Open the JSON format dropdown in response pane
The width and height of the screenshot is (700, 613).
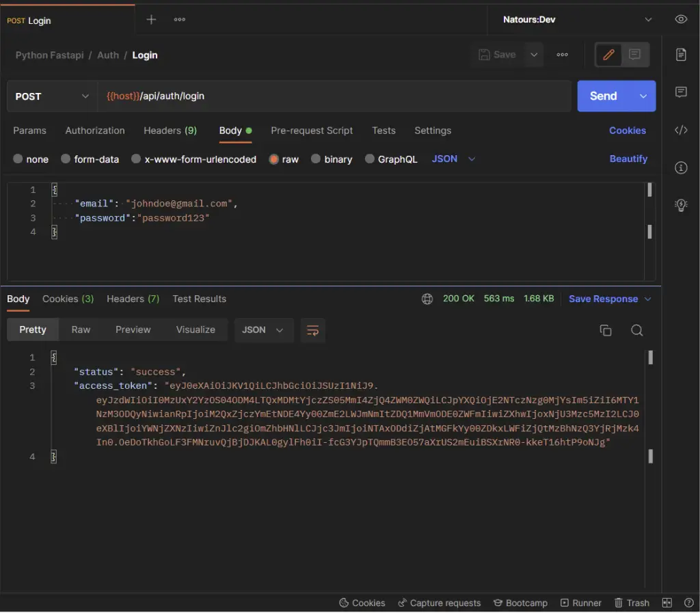[264, 330]
